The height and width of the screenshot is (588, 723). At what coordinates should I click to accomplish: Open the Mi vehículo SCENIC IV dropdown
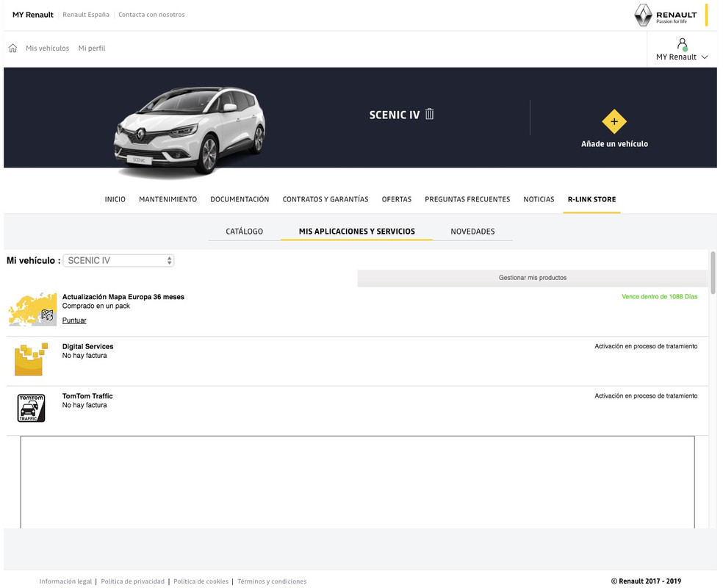(x=118, y=261)
